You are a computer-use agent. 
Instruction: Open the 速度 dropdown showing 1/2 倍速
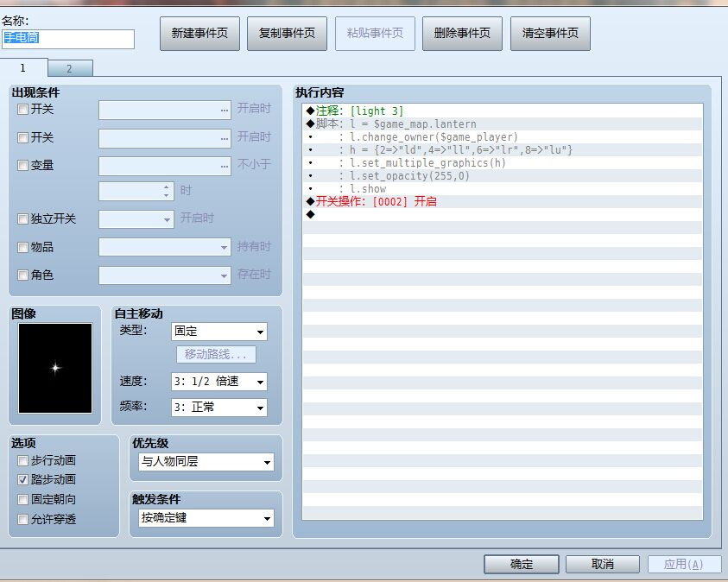coord(219,382)
